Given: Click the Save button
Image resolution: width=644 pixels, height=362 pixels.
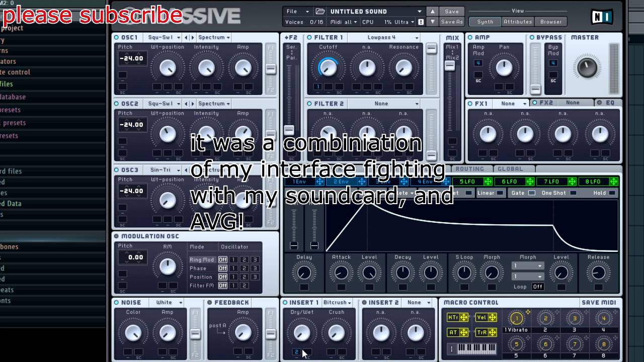Looking at the screenshot, I should click(x=452, y=11).
